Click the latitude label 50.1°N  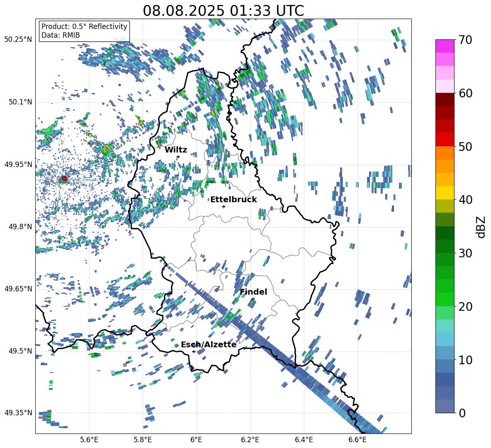point(20,102)
